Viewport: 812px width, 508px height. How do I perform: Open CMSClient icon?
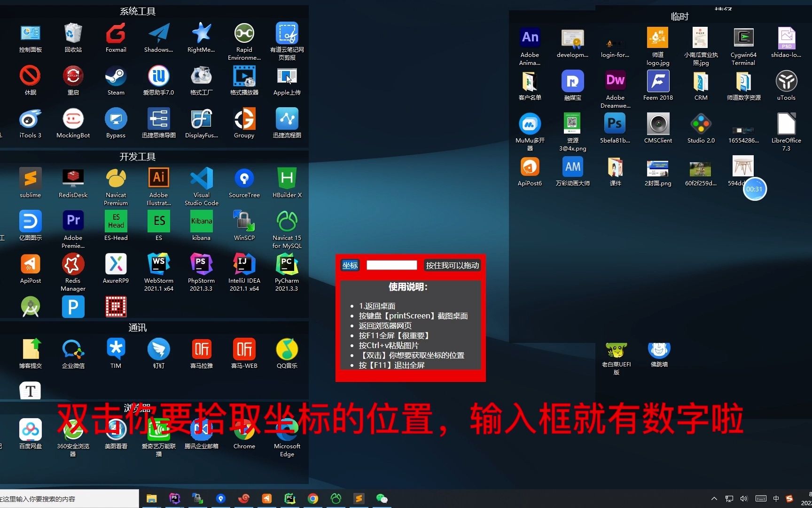(658, 128)
